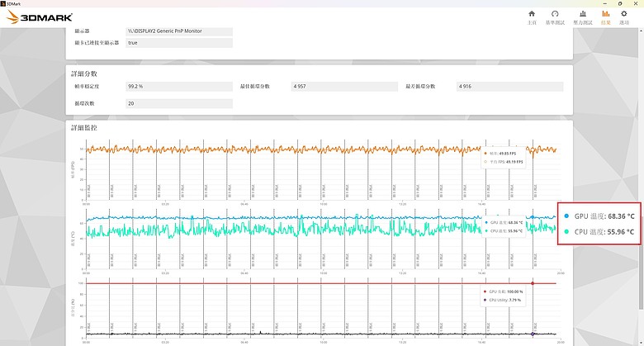644x346 pixels.
Task: Click the 99.2 % frame rate stability field
Action: tap(179, 87)
